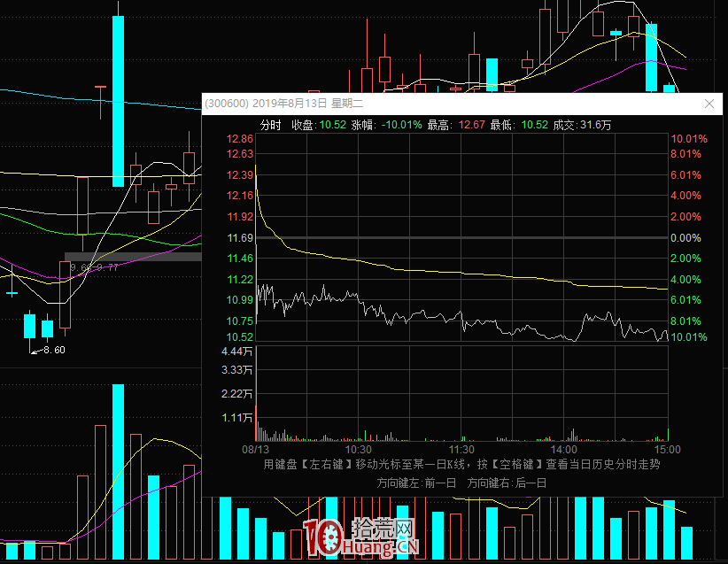
Task: Select the 分时 label in popup header
Action: tap(270, 125)
